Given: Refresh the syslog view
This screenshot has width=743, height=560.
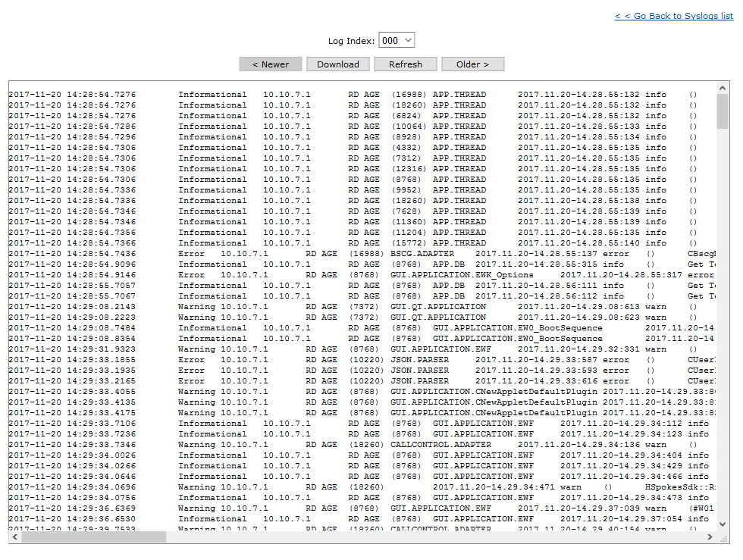Looking at the screenshot, I should [405, 64].
